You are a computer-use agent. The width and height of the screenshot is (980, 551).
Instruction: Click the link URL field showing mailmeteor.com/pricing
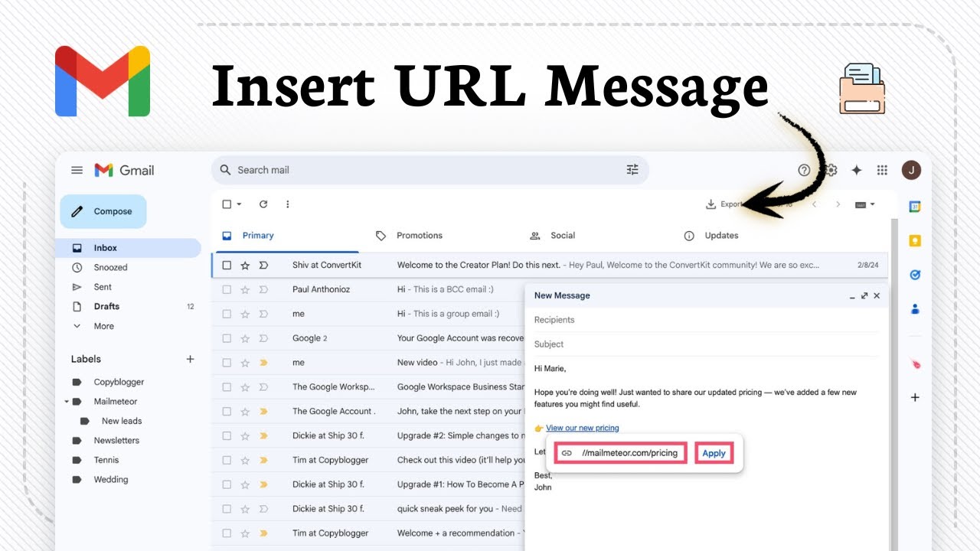click(621, 453)
